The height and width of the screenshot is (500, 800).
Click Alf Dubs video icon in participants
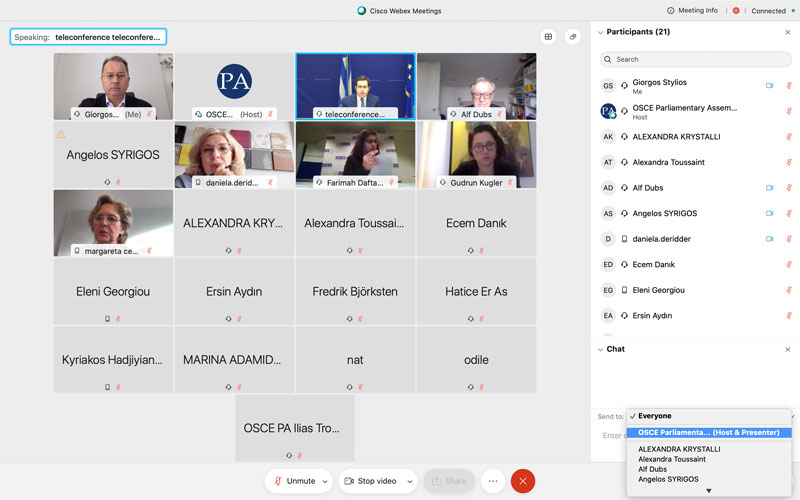769,188
